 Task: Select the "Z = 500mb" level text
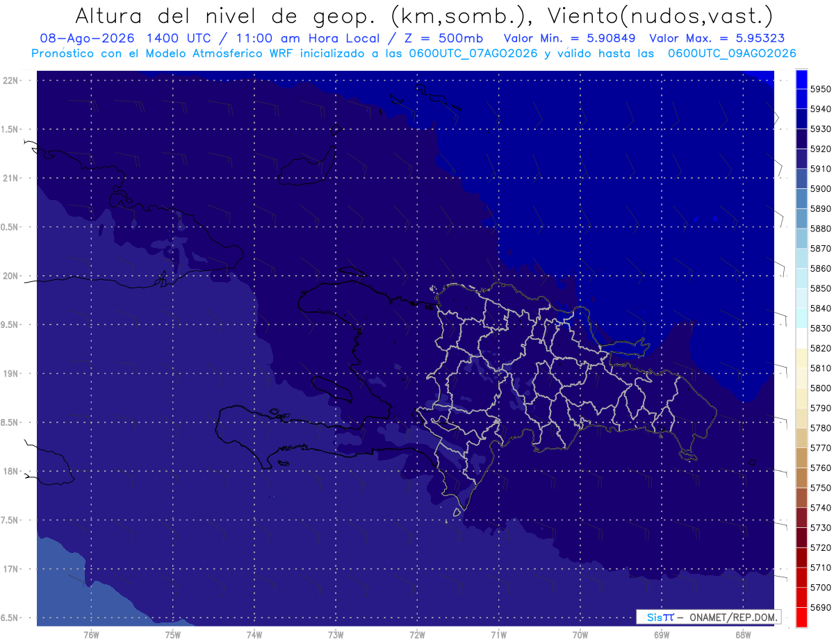(x=445, y=38)
